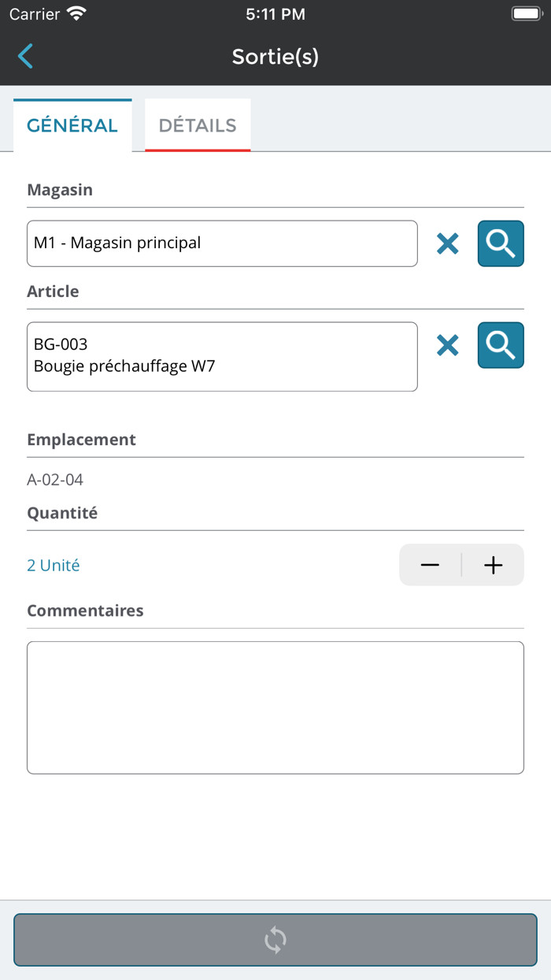Tap the Sortie(s) title in the header
This screenshot has width=551, height=980.
click(x=275, y=56)
